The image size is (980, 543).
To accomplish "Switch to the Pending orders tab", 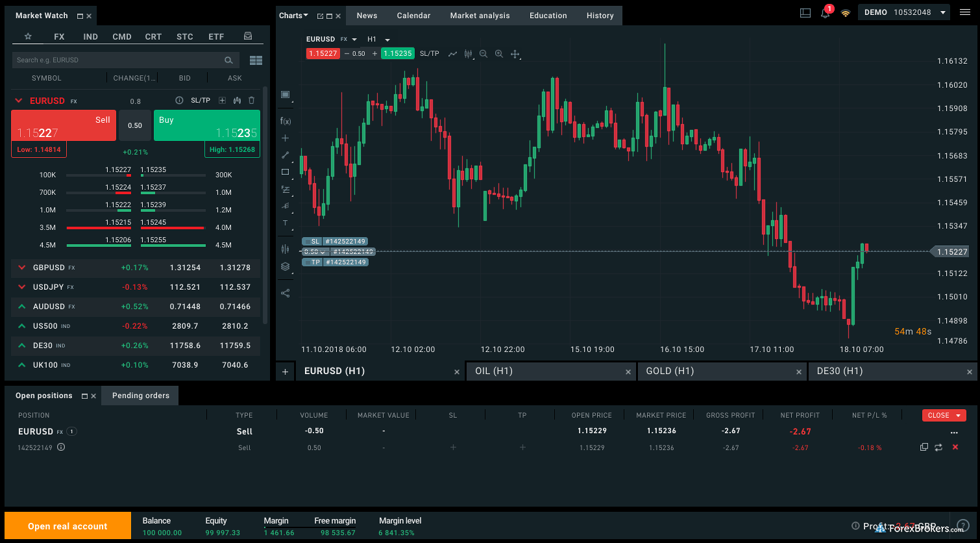I will (140, 395).
